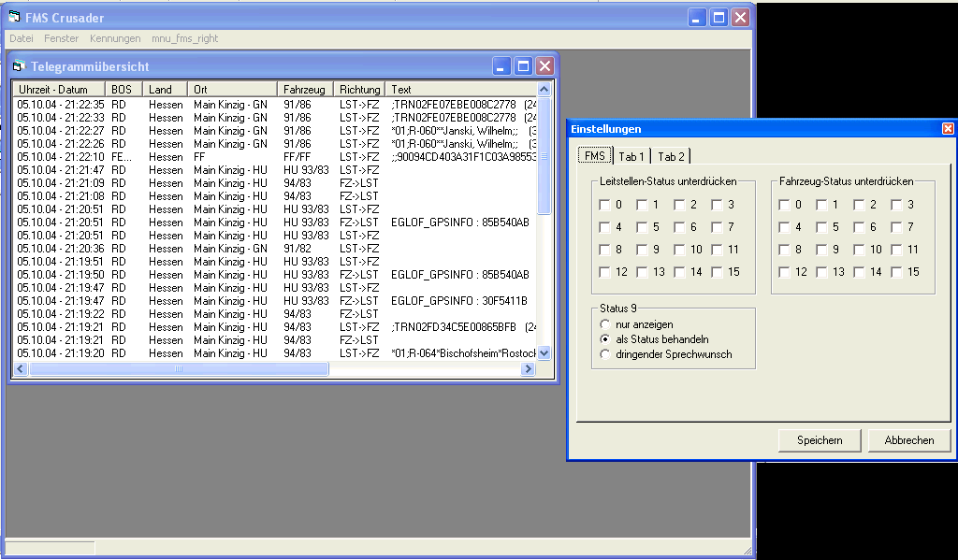This screenshot has height=560, width=958.
Task: Open the Kennungen menu
Action: tap(115, 38)
